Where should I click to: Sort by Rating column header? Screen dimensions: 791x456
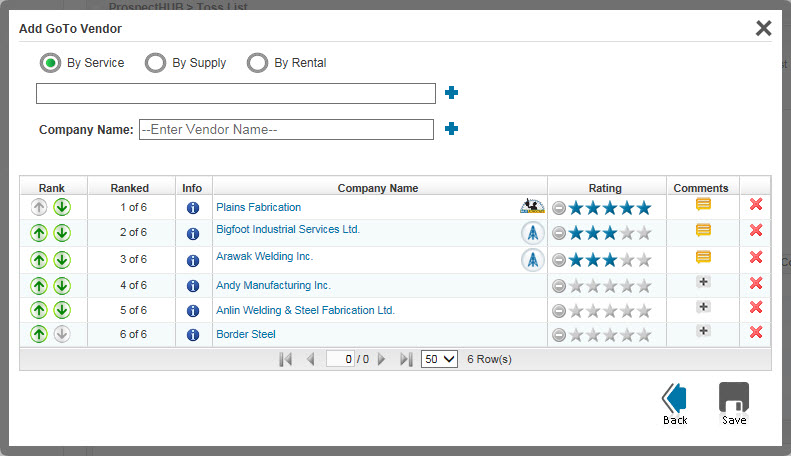click(604, 187)
